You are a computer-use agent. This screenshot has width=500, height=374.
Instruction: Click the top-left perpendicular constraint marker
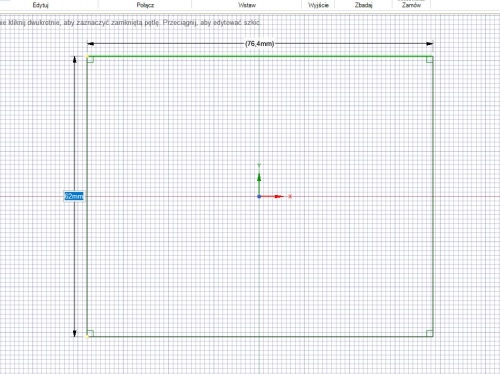91,60
